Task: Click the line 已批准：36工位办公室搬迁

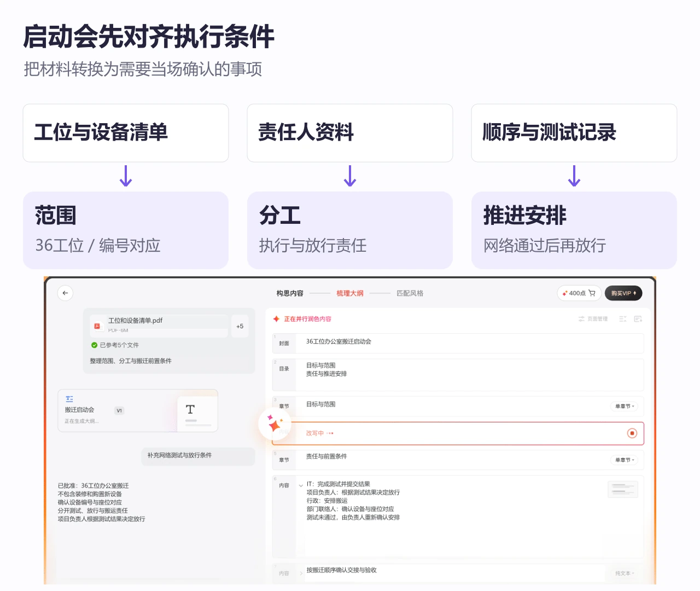Action: pyautogui.click(x=94, y=486)
